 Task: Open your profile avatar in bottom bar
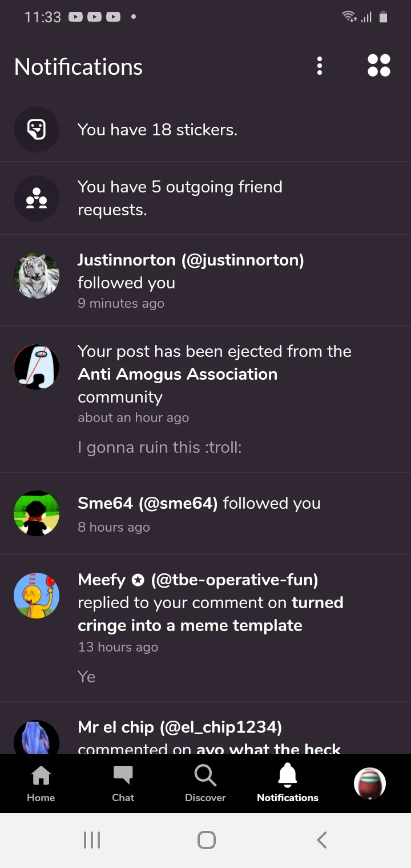click(370, 783)
